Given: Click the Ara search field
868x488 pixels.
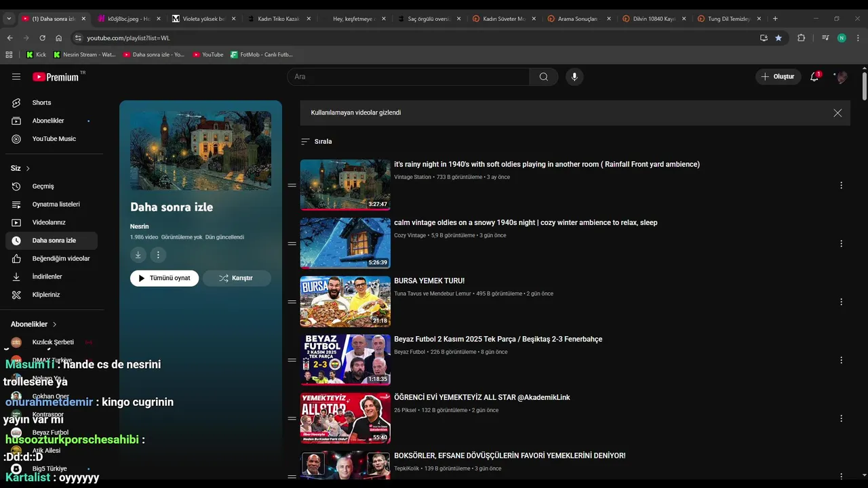Looking at the screenshot, I should click(x=408, y=77).
